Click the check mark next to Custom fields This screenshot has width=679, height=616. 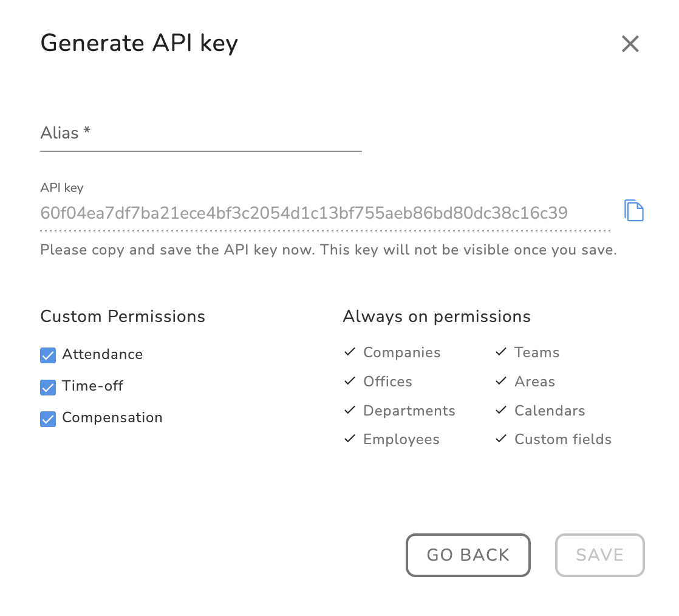(500, 439)
